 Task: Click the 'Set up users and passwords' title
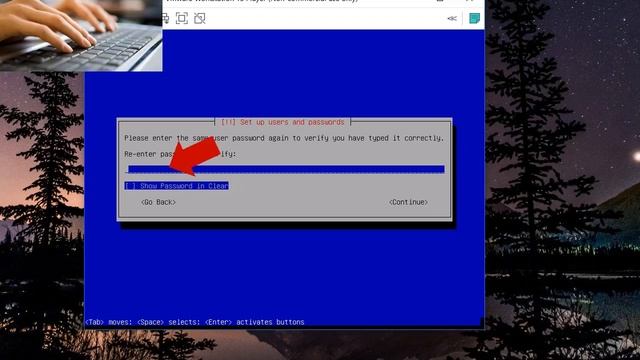pos(282,122)
